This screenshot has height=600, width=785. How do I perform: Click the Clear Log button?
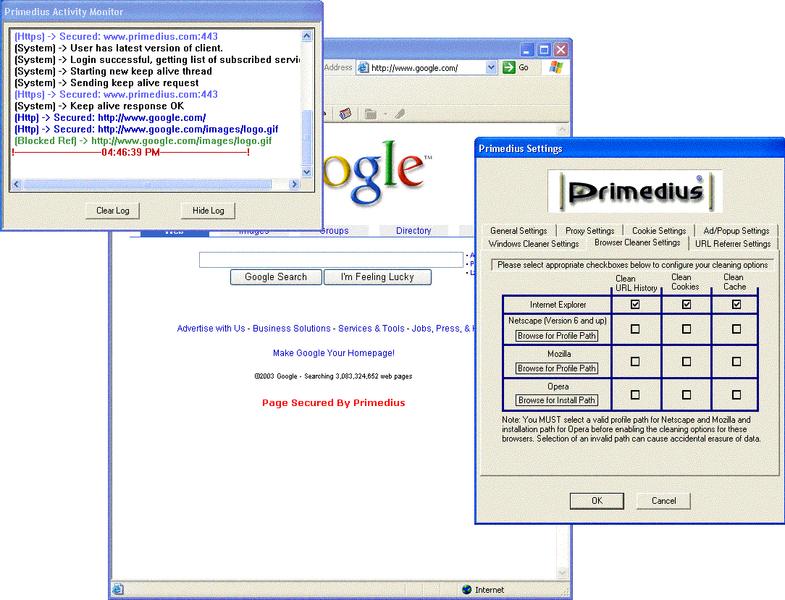pos(113,211)
